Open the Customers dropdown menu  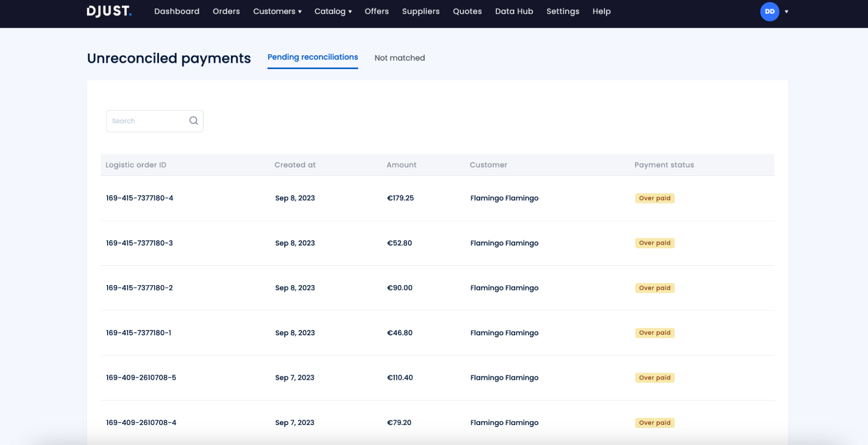coord(277,11)
